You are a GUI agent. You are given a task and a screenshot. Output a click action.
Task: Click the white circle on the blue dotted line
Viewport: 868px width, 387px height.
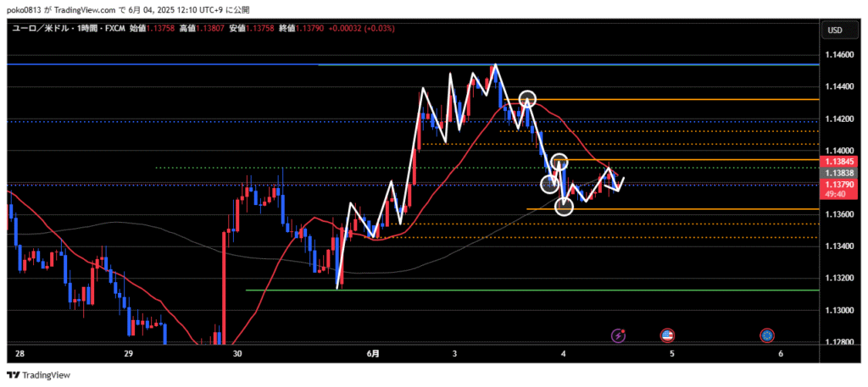pos(549,184)
